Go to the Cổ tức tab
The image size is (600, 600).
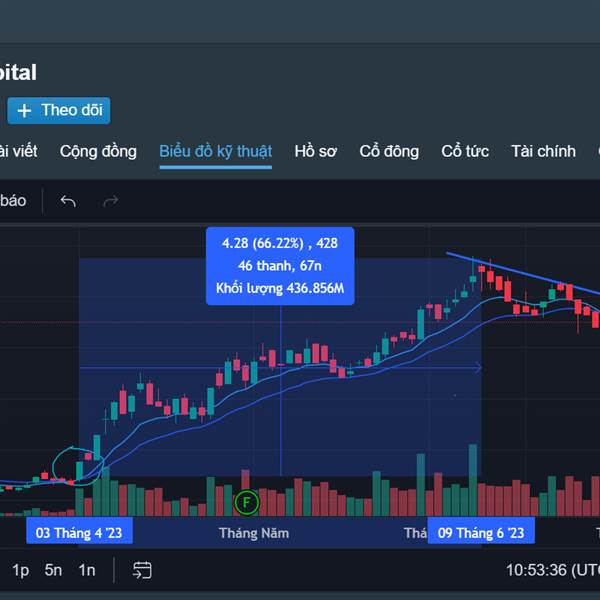(465, 152)
